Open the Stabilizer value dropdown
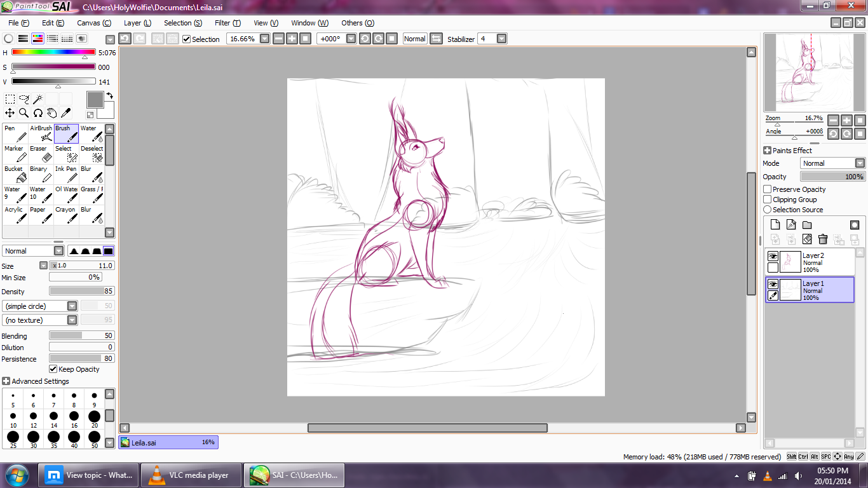 (x=501, y=39)
